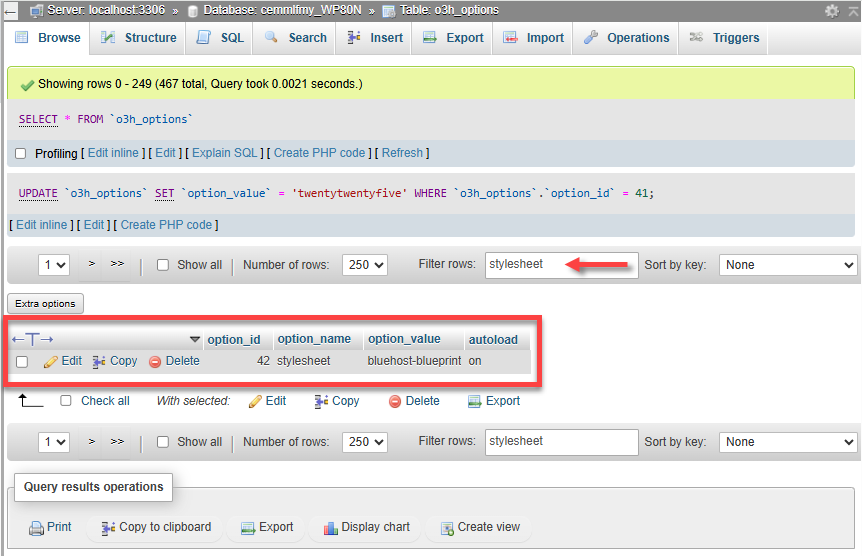Image resolution: width=862 pixels, height=556 pixels.
Task: Switch to the Browse tab
Action: click(x=48, y=38)
